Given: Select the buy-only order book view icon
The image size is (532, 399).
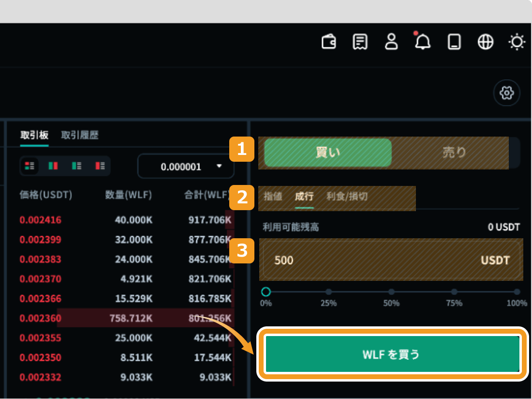Looking at the screenshot, I should (76, 166).
